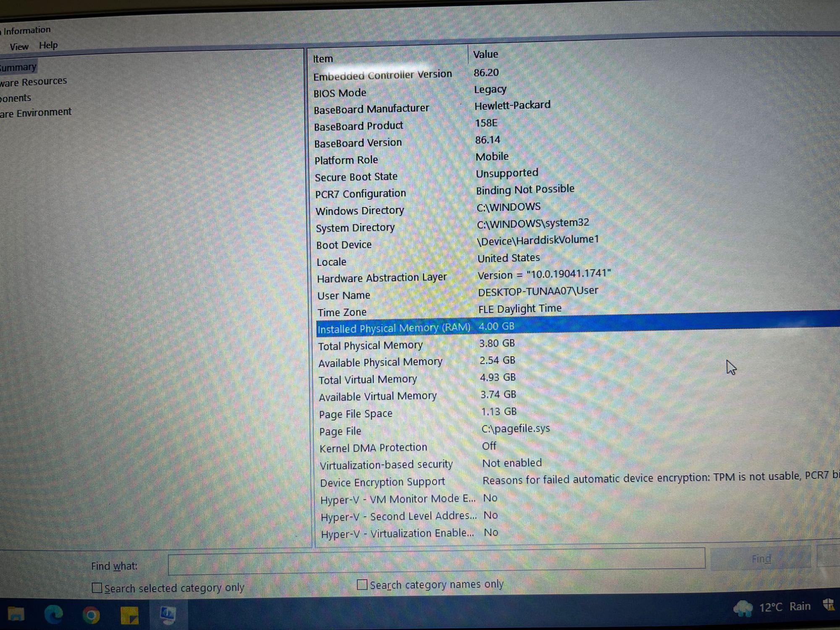840x630 pixels.
Task: Open Windows Security tray icon
Action: click(829, 605)
